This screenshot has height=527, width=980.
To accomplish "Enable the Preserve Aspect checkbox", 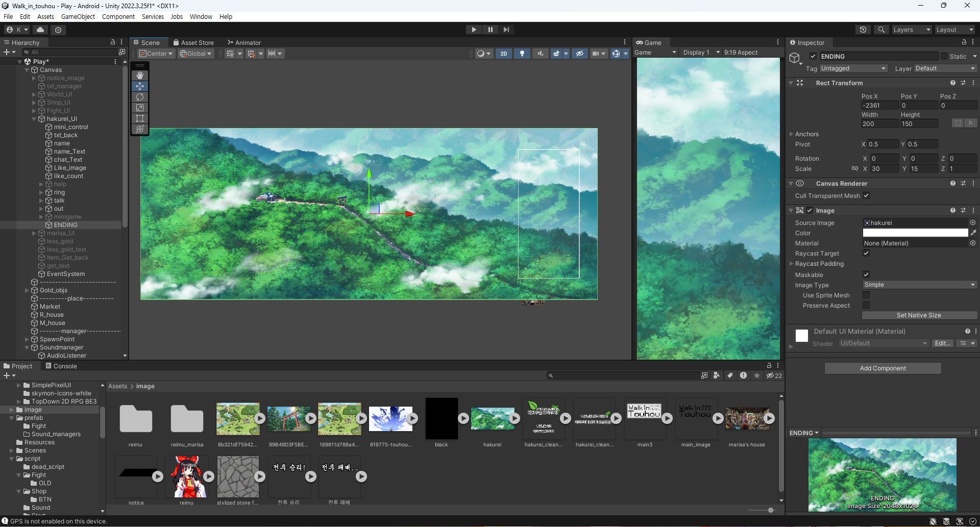I will [866, 306].
